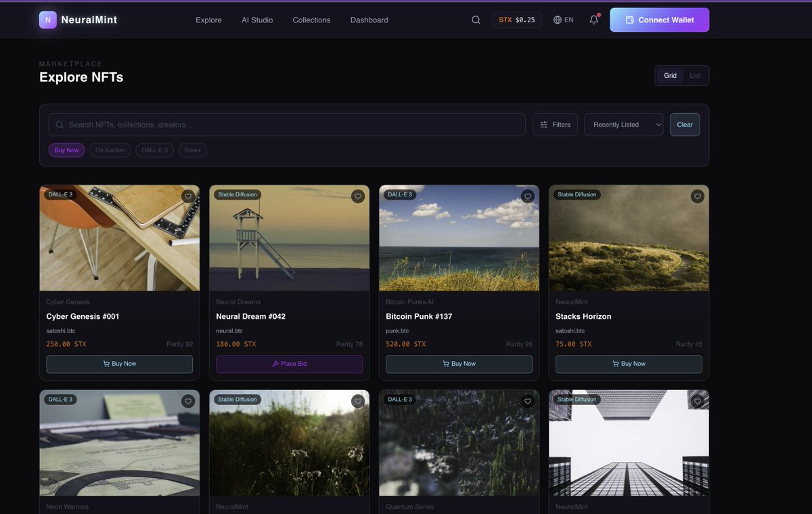Viewport: 812px width, 514px height.
Task: Open the Bitcoin Punk #137 seascape image
Action: [x=459, y=238]
